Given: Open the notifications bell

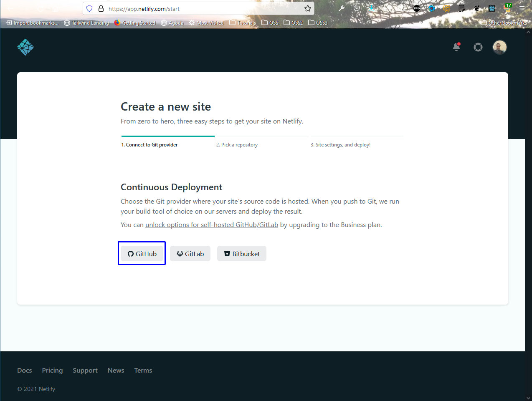Looking at the screenshot, I should [456, 47].
